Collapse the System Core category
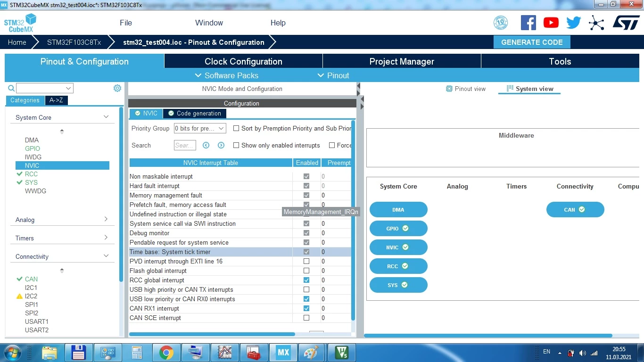 tap(62, 117)
